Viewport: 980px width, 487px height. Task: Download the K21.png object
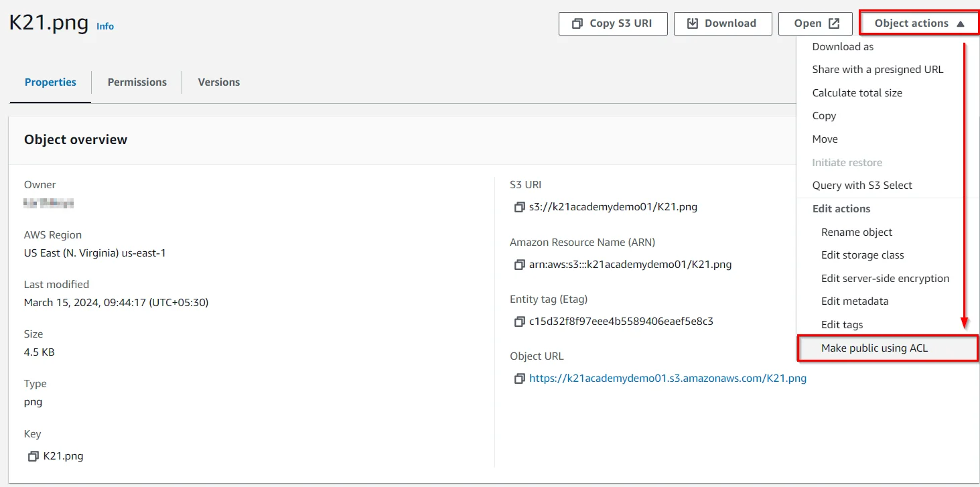click(x=722, y=23)
